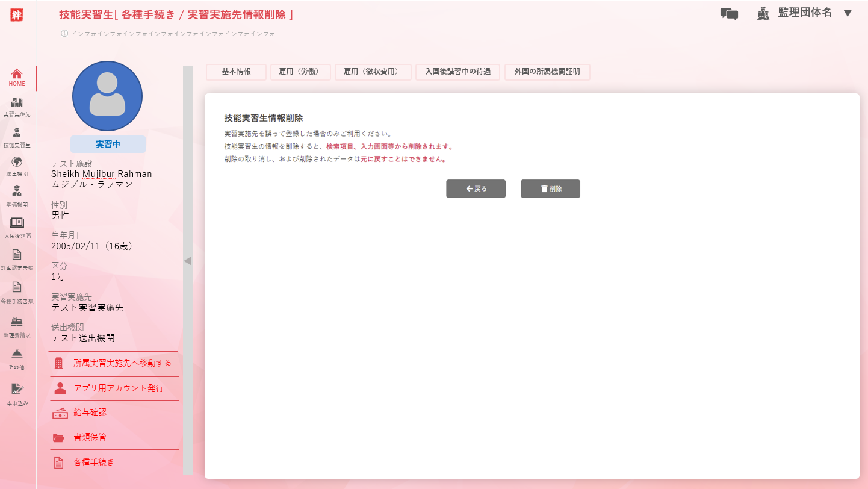
Task: Click the trainee profile avatar
Action: [x=107, y=96]
